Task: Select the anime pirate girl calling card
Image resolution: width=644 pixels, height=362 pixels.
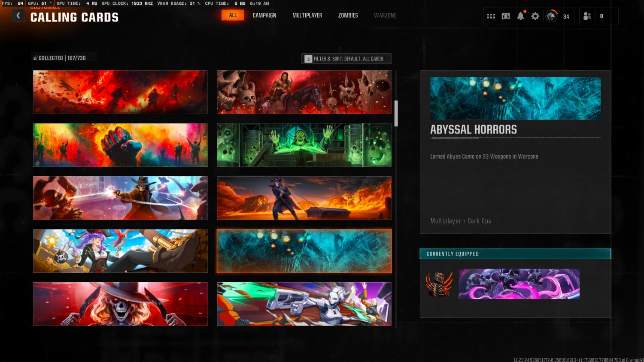Action: click(120, 251)
